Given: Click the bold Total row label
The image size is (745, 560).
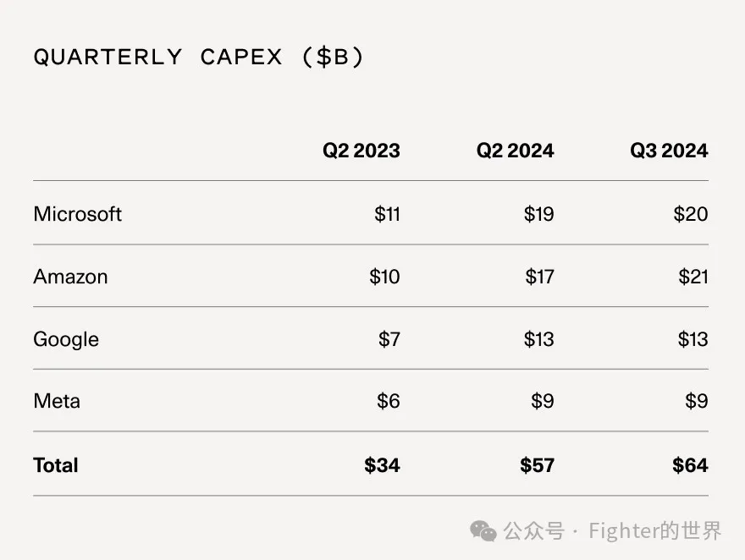Looking at the screenshot, I should coord(56,465).
